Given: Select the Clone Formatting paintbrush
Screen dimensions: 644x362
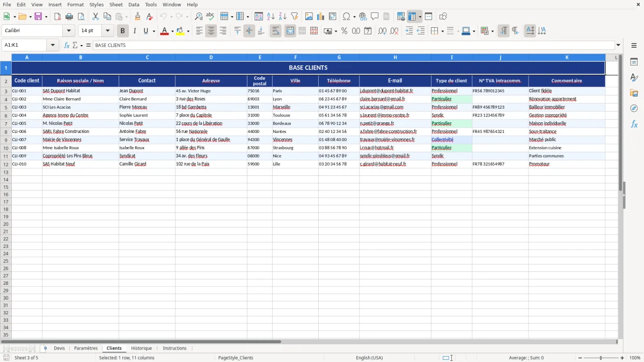Looking at the screenshot, I should [x=138, y=17].
